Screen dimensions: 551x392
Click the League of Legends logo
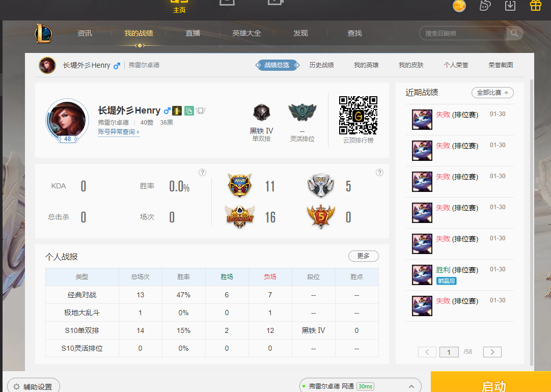(43, 34)
